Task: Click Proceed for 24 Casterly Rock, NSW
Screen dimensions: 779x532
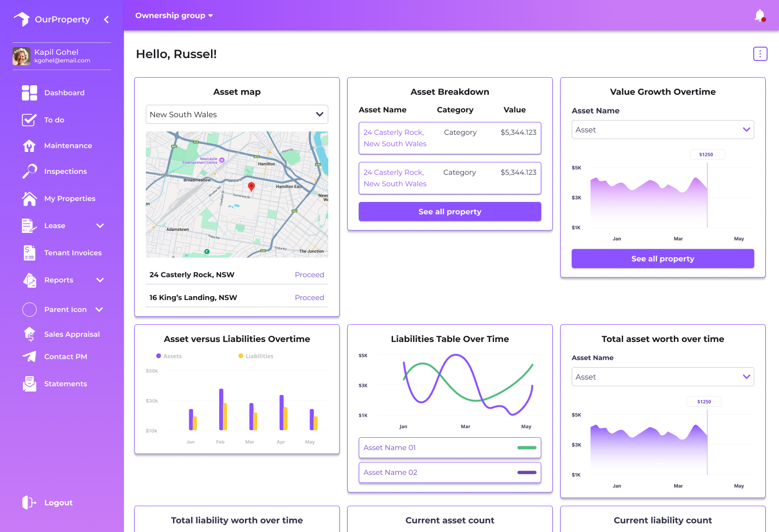Action: [x=309, y=275]
